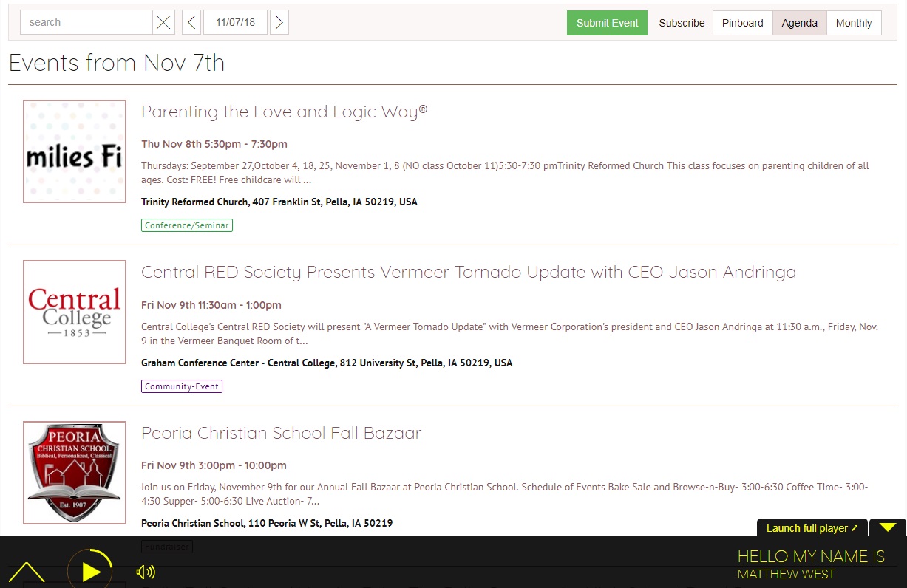Switch to Monthly view
Screen dimensions: 907x588
tap(854, 23)
